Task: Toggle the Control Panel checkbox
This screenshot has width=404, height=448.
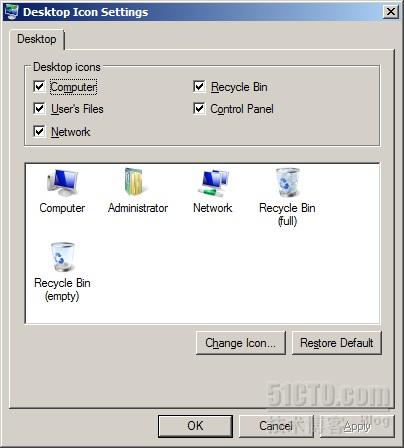Action: point(199,109)
